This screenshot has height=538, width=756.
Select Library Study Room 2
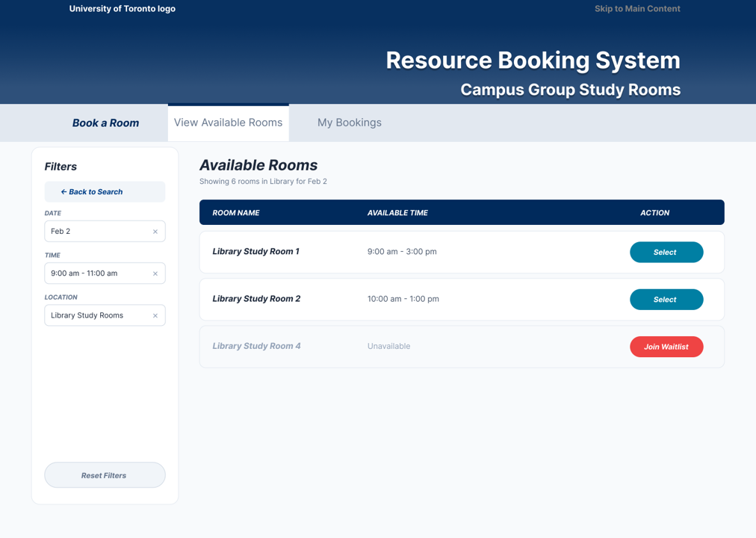pyautogui.click(x=666, y=299)
